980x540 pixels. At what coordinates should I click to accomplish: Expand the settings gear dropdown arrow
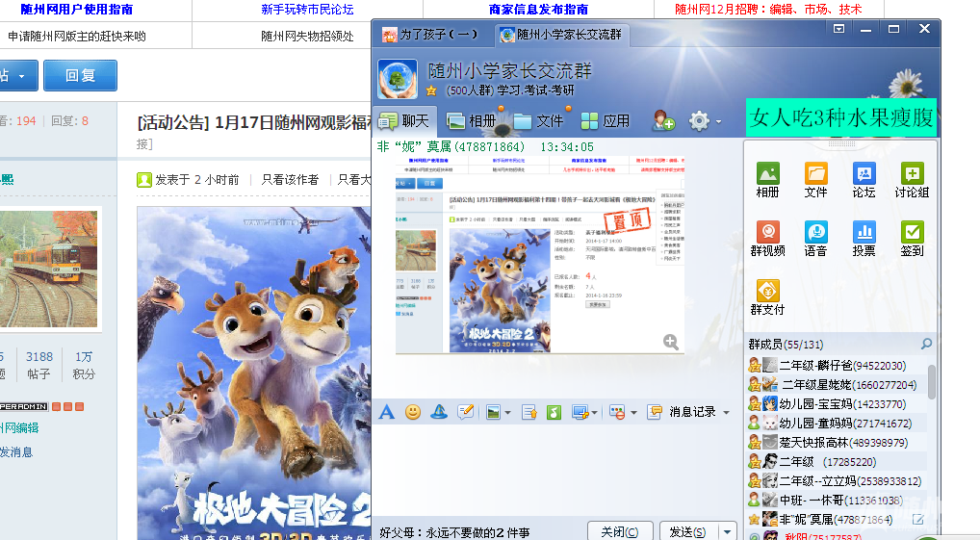pos(719,121)
